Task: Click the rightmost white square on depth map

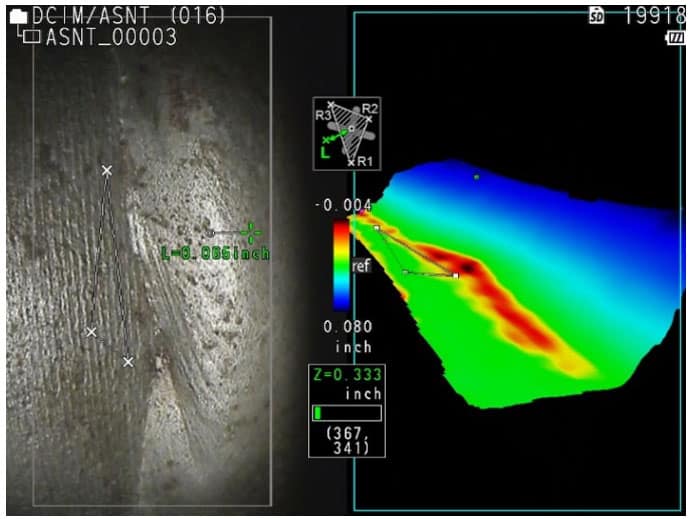Action: 455,274
